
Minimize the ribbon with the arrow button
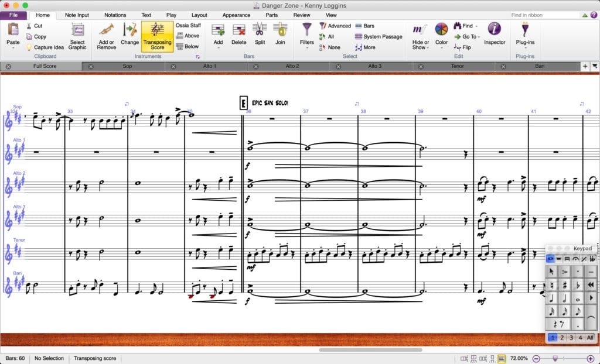(585, 15)
